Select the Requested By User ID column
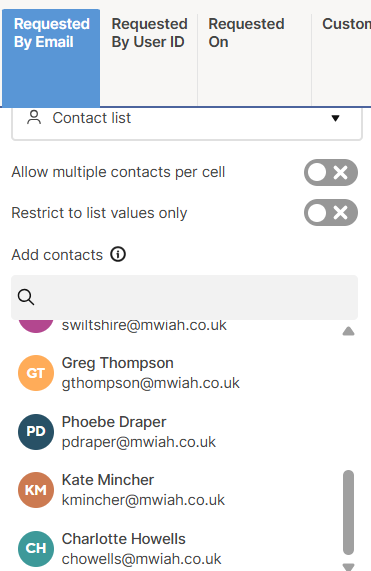This screenshot has width=371, height=571. pyautogui.click(x=149, y=58)
